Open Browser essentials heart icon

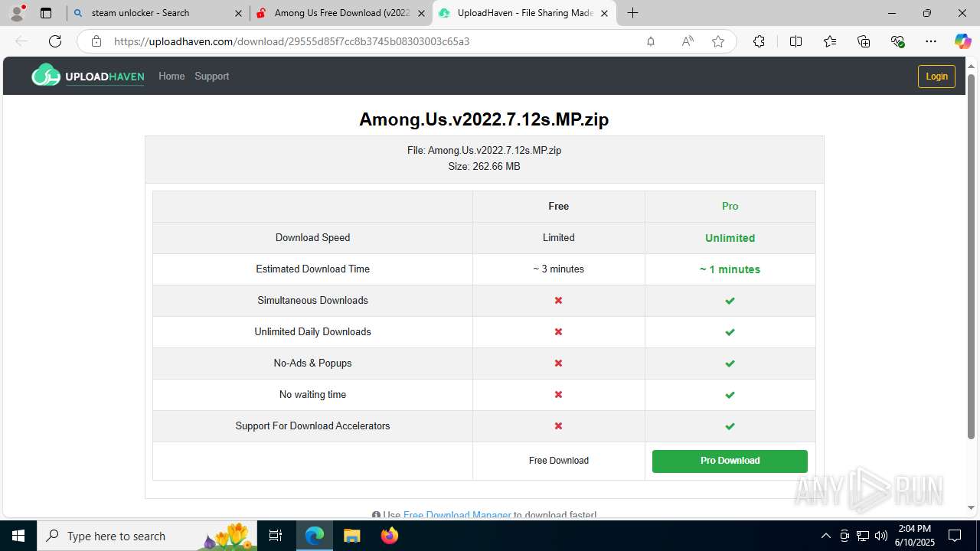(897, 41)
